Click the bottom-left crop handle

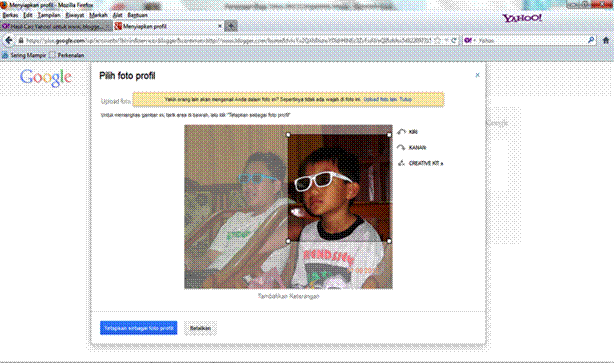[288, 241]
